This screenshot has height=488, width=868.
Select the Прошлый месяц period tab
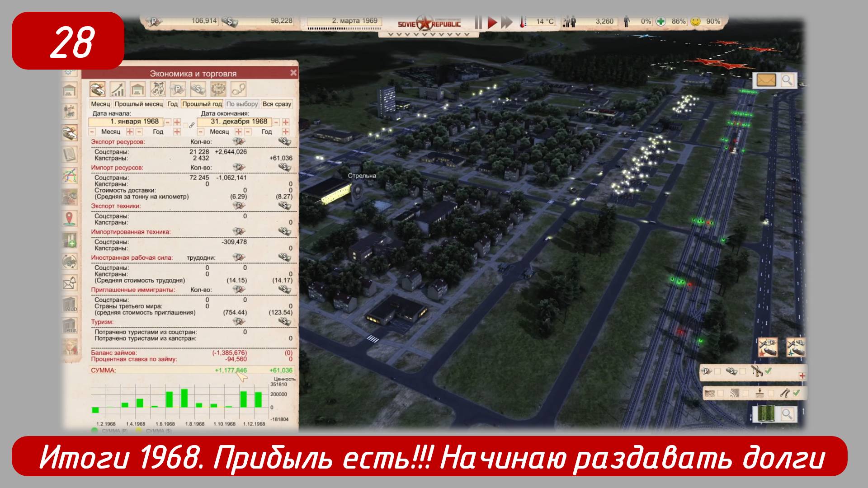tap(138, 104)
